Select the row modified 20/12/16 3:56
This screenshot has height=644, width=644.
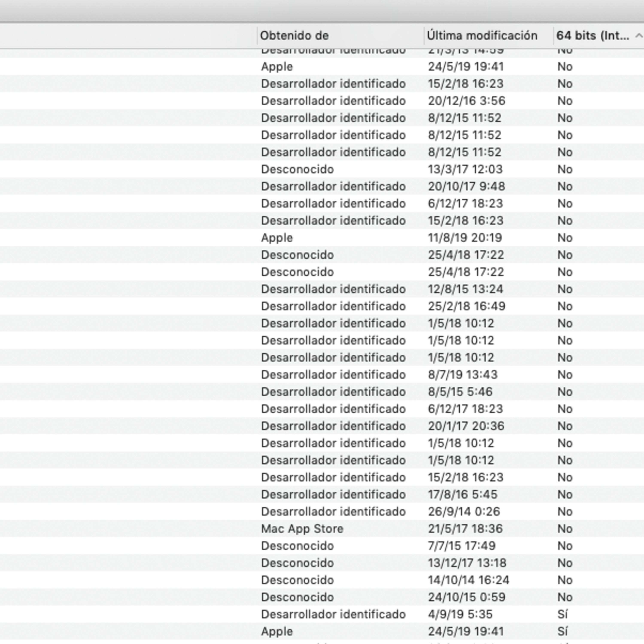pyautogui.click(x=466, y=101)
